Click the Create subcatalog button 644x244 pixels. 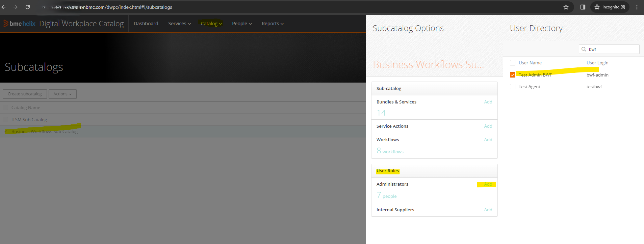25,94
